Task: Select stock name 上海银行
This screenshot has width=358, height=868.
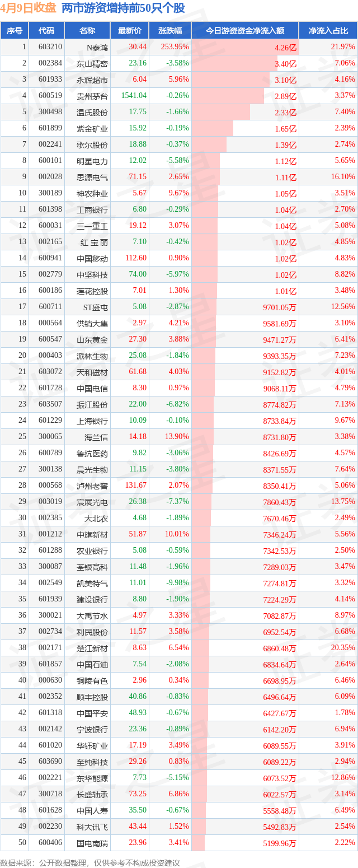Action: coord(92,421)
